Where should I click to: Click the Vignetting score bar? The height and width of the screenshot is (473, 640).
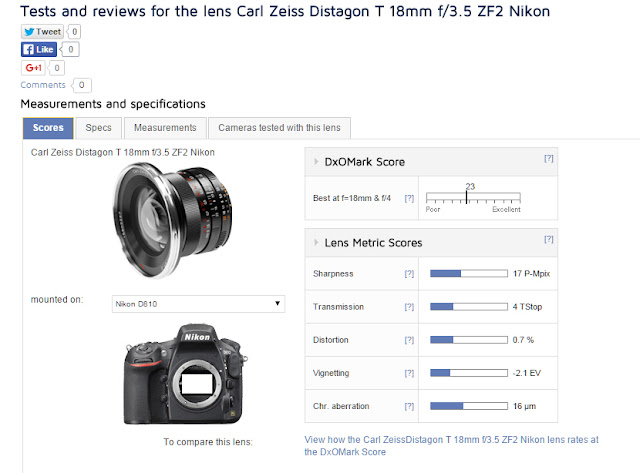click(x=469, y=373)
